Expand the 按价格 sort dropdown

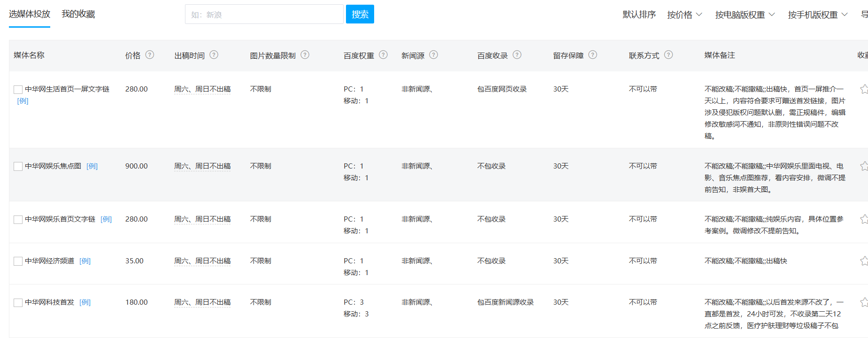point(685,15)
